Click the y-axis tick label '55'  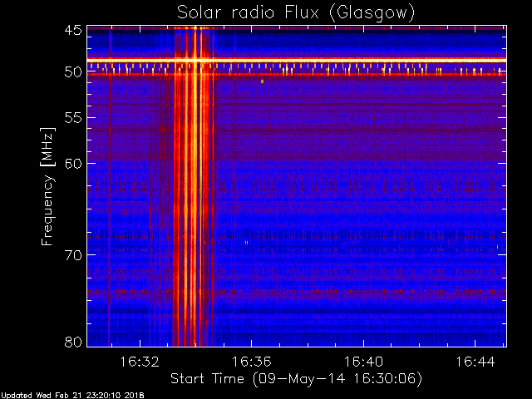click(73, 118)
